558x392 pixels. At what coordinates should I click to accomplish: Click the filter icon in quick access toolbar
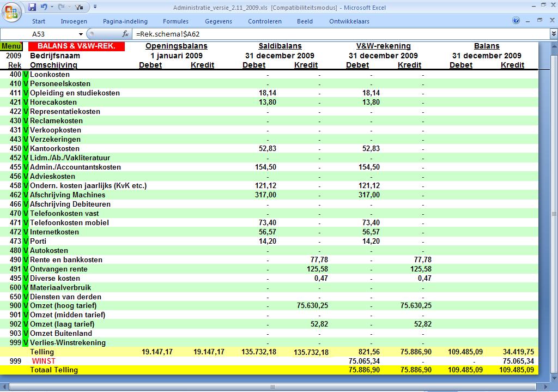pos(79,7)
